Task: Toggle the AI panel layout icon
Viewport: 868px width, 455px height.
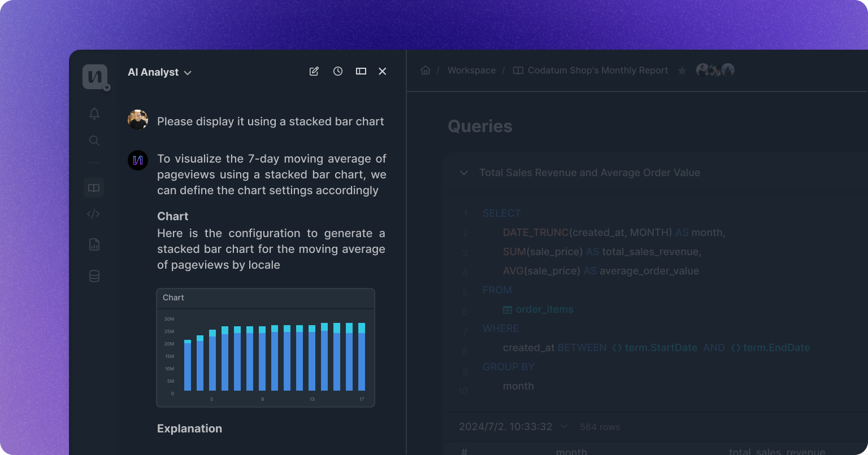Action: click(x=361, y=71)
